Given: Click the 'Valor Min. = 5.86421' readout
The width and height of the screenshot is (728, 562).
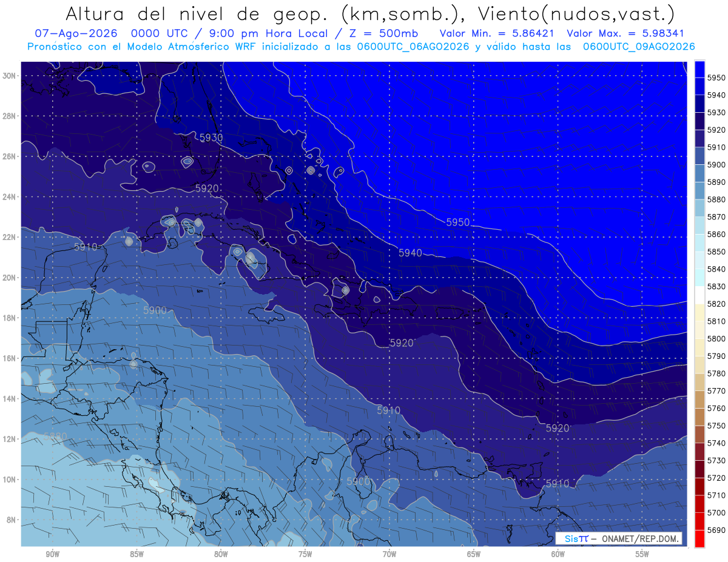Looking at the screenshot, I should (497, 33).
